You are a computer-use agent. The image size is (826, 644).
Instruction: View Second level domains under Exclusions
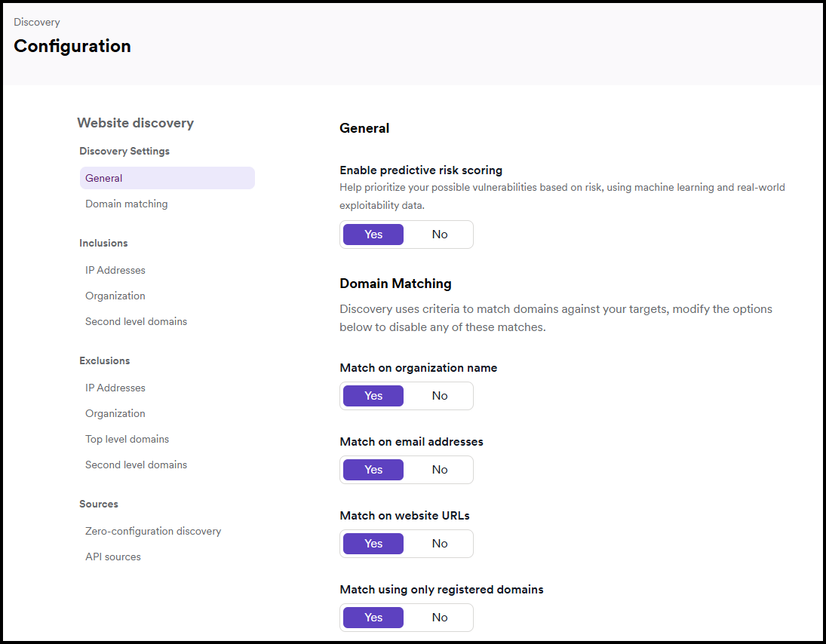136,465
